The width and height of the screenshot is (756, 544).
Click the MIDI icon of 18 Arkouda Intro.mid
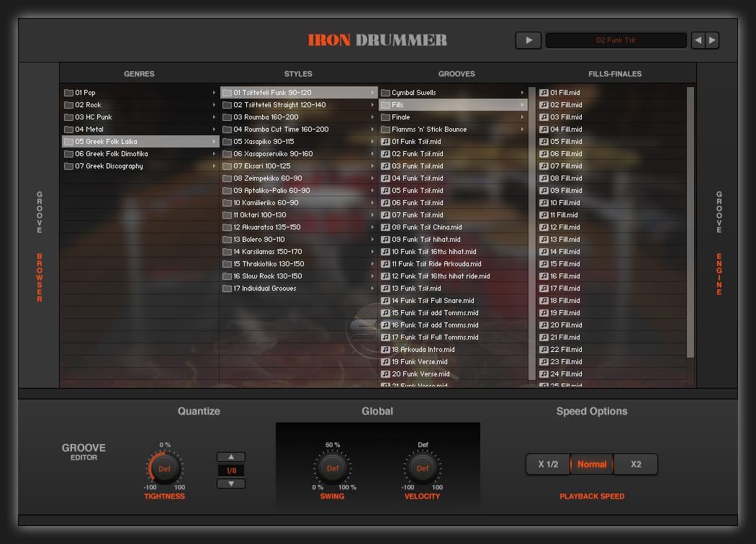(x=385, y=350)
